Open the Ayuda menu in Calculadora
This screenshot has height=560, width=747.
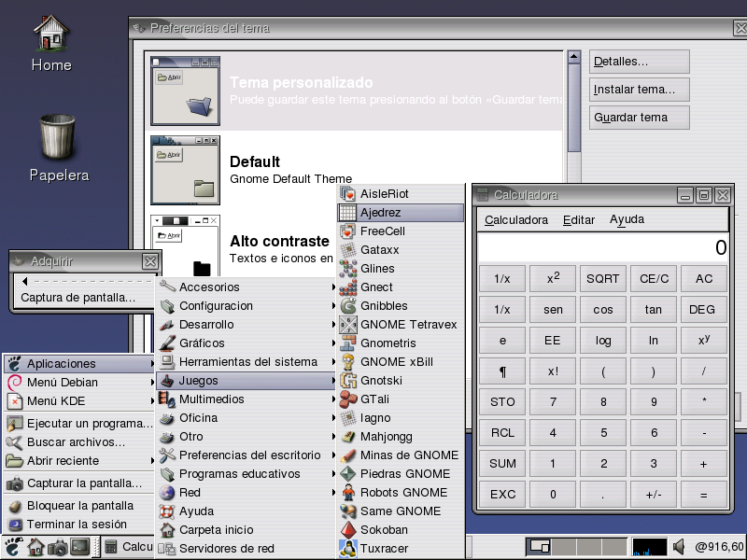click(x=627, y=220)
